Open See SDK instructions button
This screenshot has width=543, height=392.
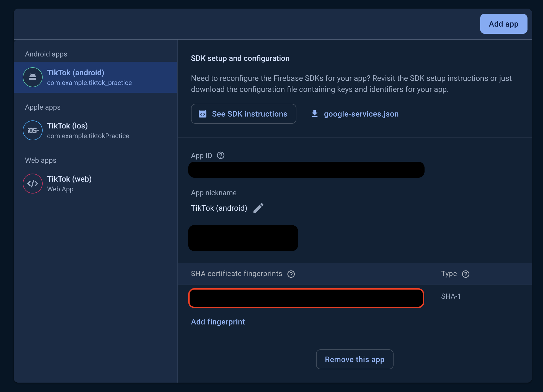pos(244,114)
